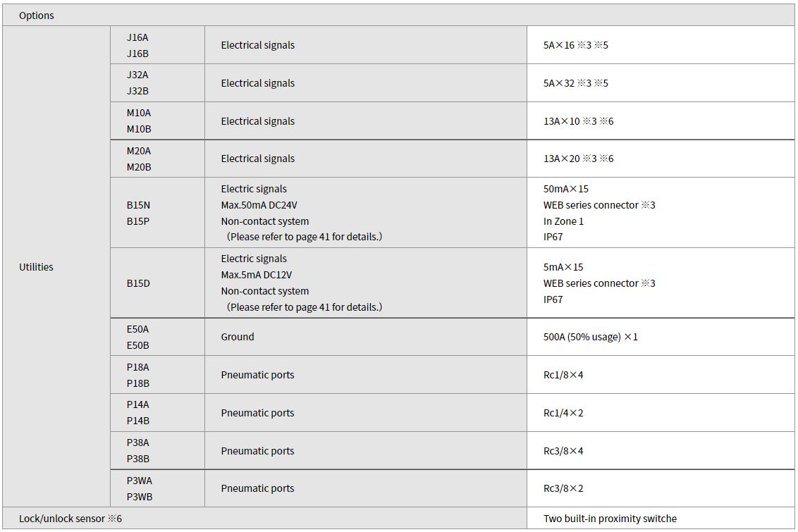The width and height of the screenshot is (798, 532).
Task: Select the Utilities category cell
Action: pos(56,266)
